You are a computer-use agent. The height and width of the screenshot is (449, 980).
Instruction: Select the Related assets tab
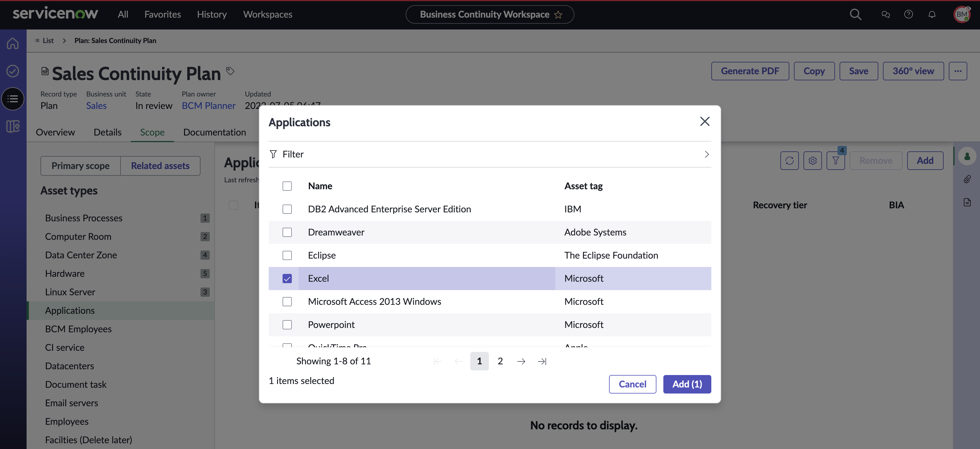[160, 166]
